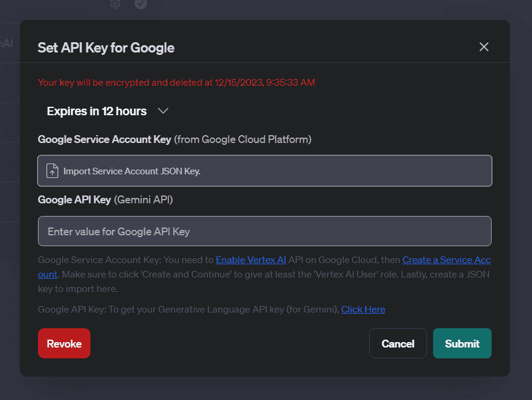Open the Create a Service Account link
Screen dimensions: 532x400
[x=446, y=260]
